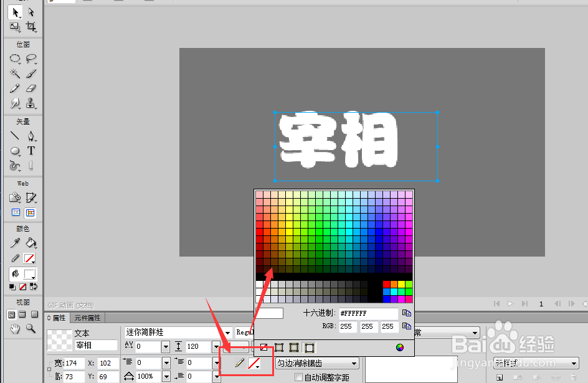Viewport: 588px width, 383px height.
Task: Select the Pointer tool
Action: (15, 11)
